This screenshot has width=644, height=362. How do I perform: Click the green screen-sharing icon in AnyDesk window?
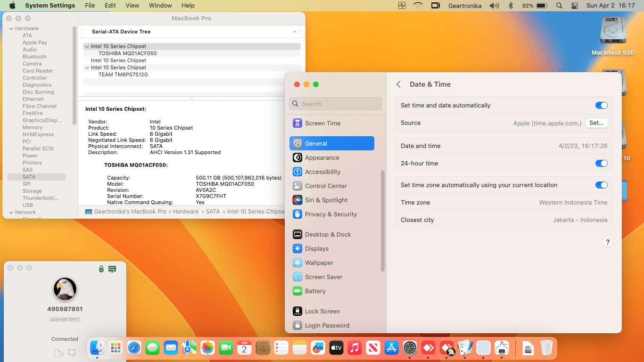pyautogui.click(x=112, y=269)
